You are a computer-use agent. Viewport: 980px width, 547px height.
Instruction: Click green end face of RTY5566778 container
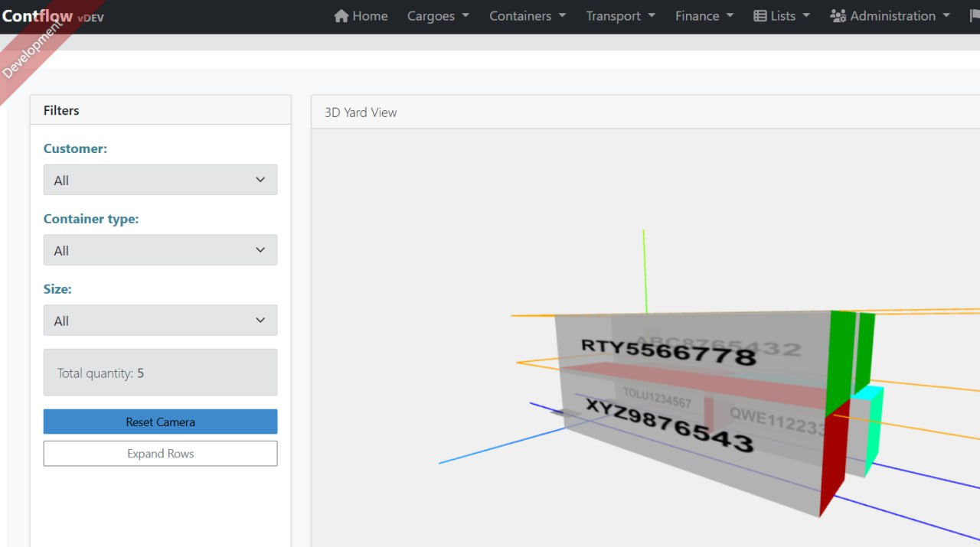point(841,360)
